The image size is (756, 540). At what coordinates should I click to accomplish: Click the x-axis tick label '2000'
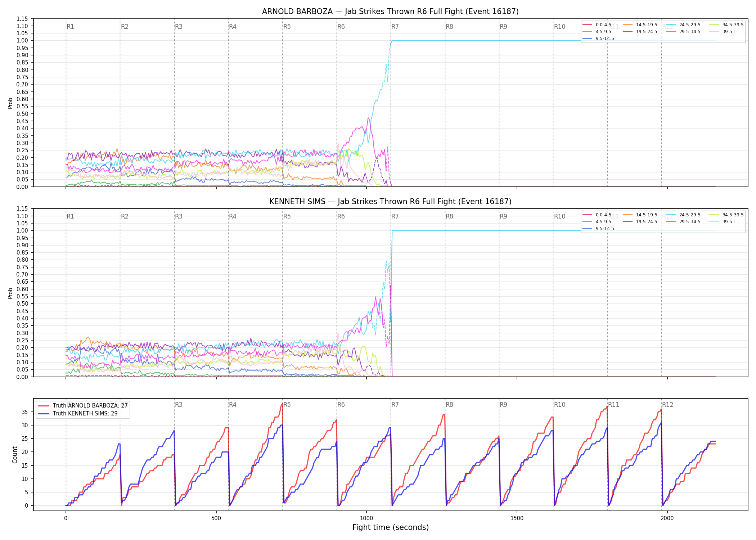(x=667, y=518)
